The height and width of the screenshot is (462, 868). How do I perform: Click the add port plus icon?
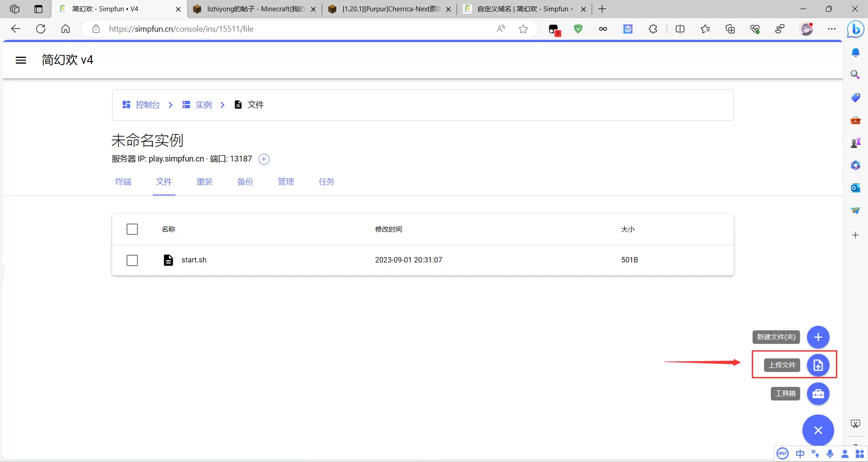pyautogui.click(x=264, y=159)
